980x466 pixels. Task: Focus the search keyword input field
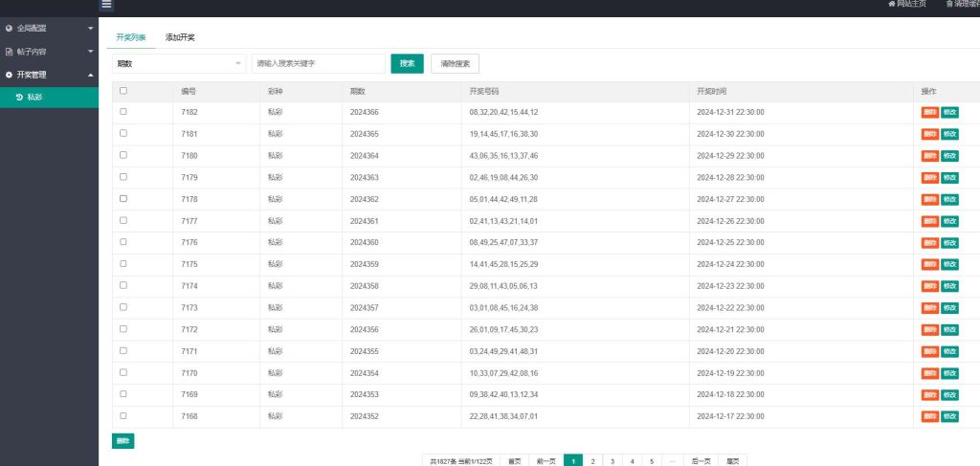coord(318,63)
